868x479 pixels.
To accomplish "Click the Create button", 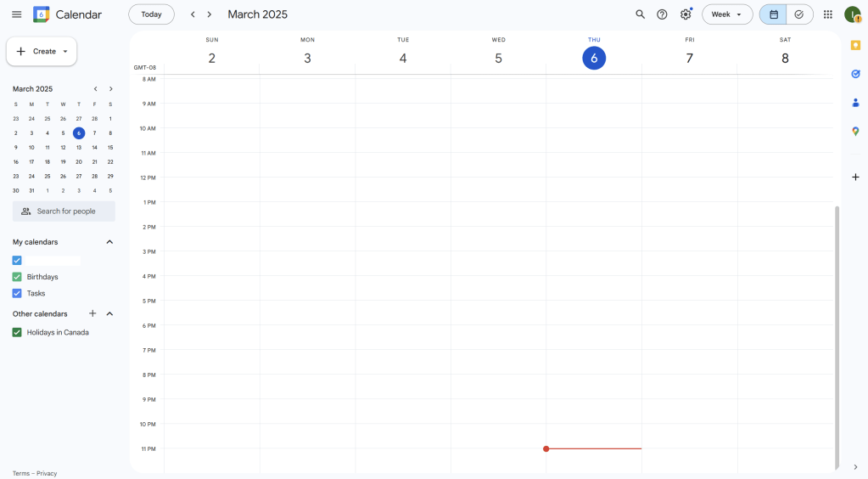I will pyautogui.click(x=42, y=51).
